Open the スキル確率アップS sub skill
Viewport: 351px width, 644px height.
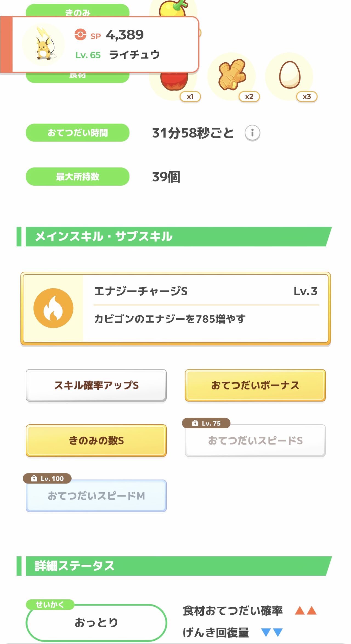(96, 385)
